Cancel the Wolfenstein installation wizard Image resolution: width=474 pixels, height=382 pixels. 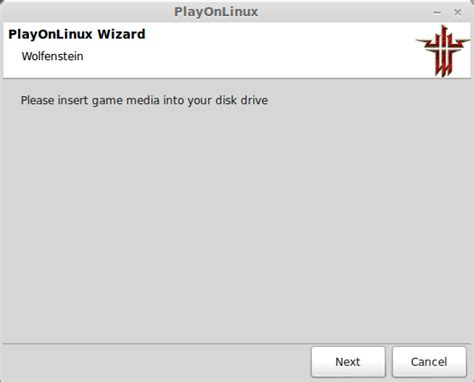pos(429,362)
